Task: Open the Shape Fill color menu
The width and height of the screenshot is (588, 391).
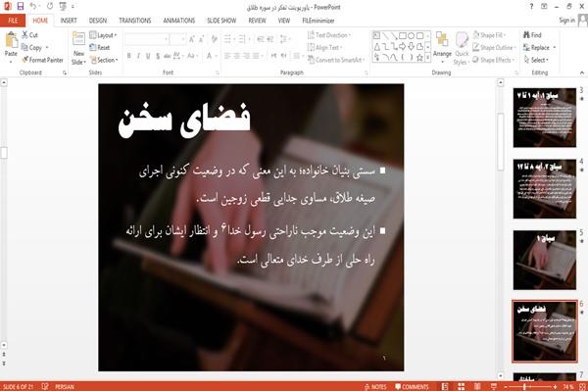Action: pyautogui.click(x=489, y=35)
